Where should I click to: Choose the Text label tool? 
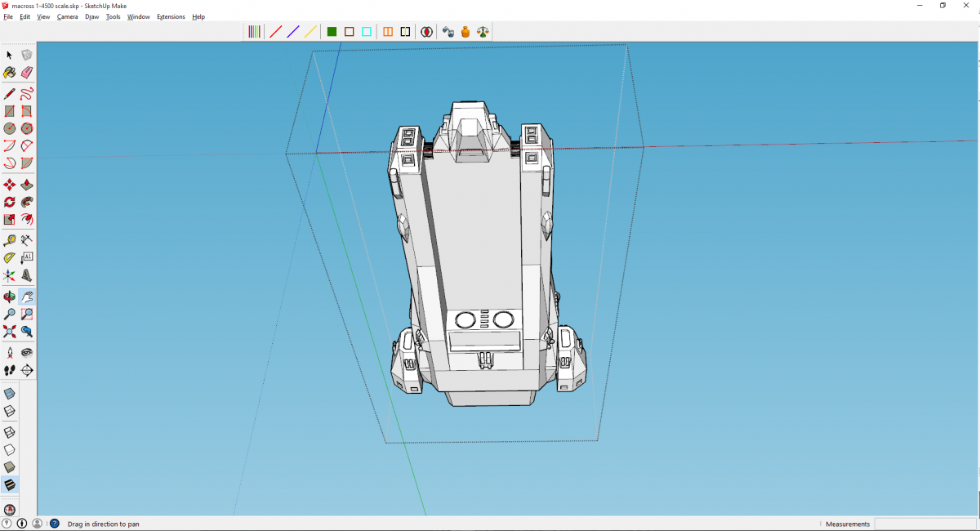point(27,257)
